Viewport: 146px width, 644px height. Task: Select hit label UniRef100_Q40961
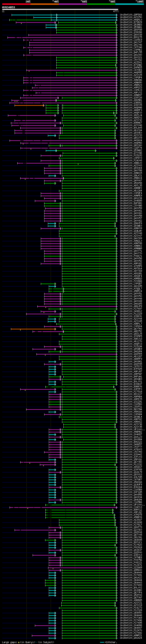click(131, 361)
